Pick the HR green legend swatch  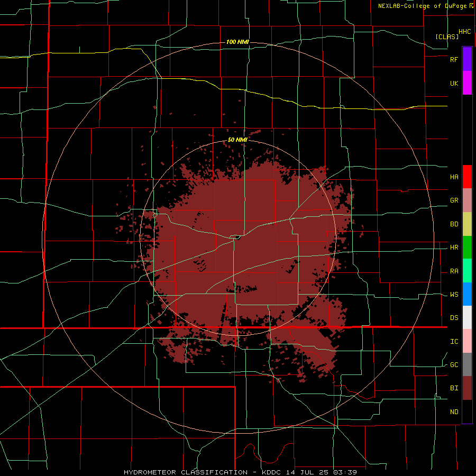(467, 248)
